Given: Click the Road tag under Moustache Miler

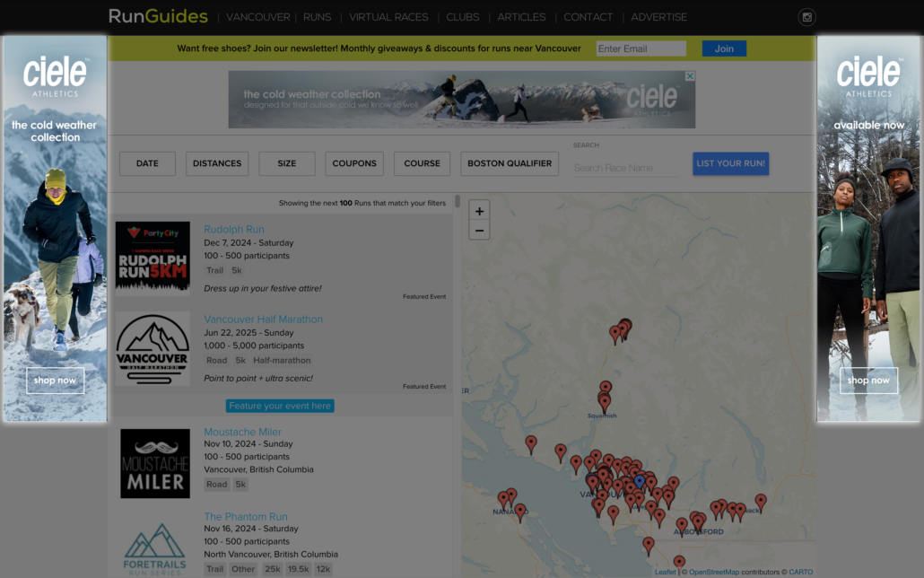Looking at the screenshot, I should click(x=217, y=485).
